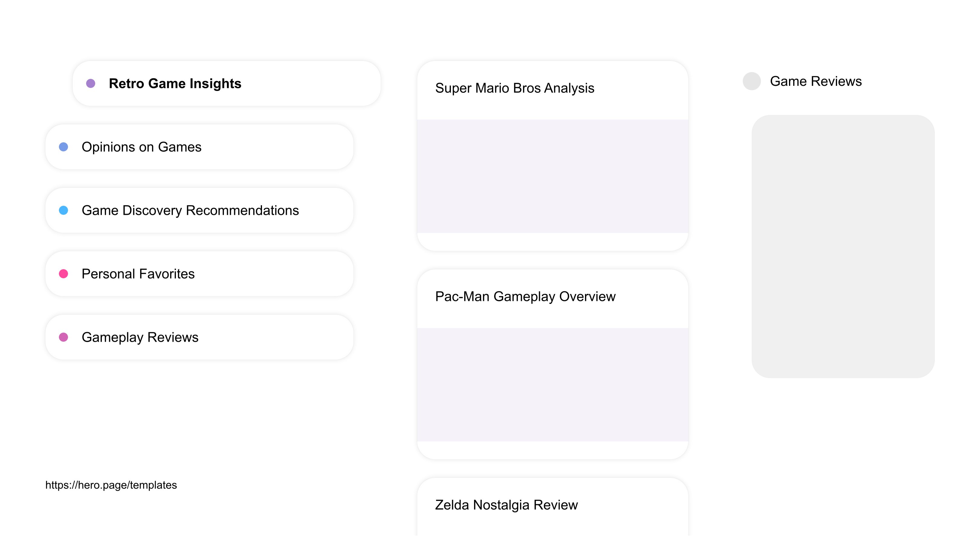980x551 pixels.
Task: Click the purple dot beside Retro Game Insights
Action: (91, 83)
